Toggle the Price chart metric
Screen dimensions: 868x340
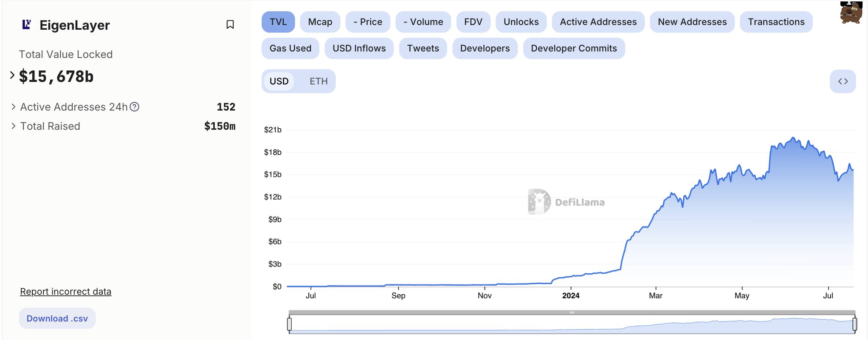click(368, 22)
